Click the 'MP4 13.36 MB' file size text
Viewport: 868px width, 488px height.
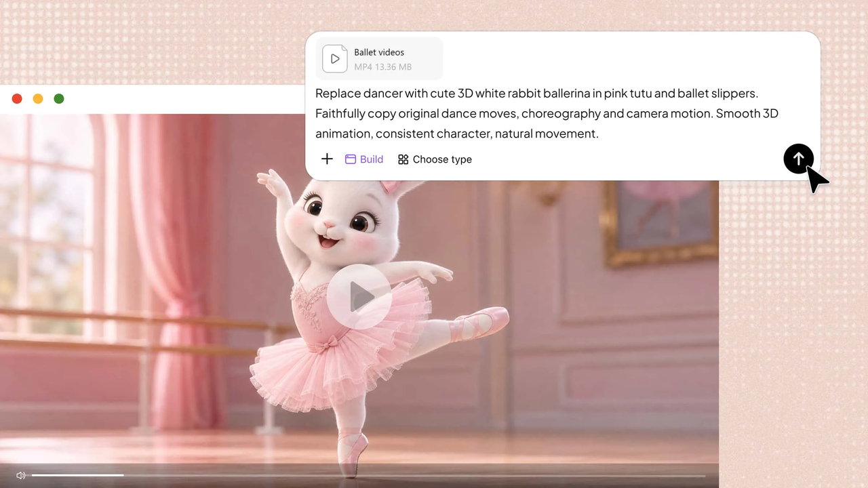pyautogui.click(x=382, y=66)
